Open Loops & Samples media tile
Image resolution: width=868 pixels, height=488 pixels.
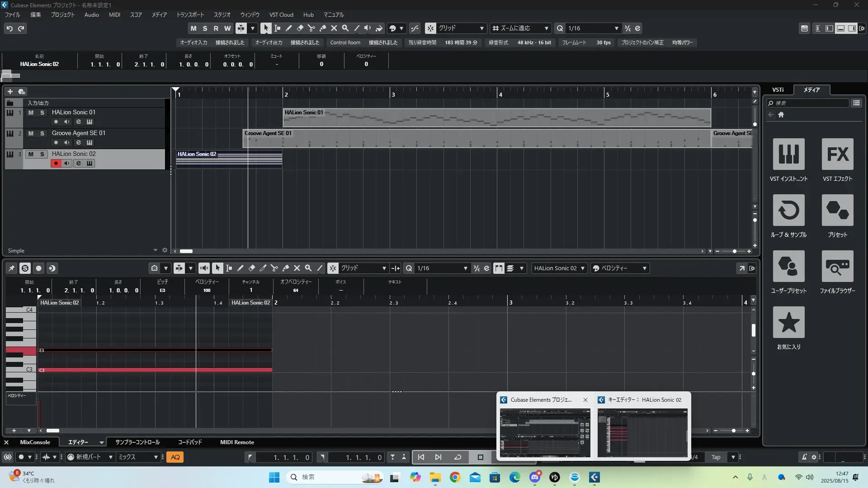pos(788,211)
